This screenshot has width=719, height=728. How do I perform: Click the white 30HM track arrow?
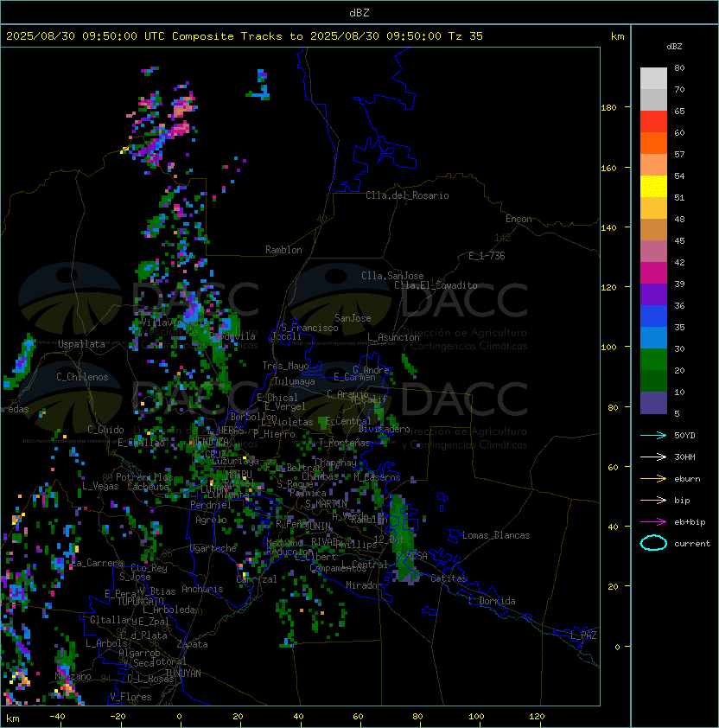[x=653, y=457]
